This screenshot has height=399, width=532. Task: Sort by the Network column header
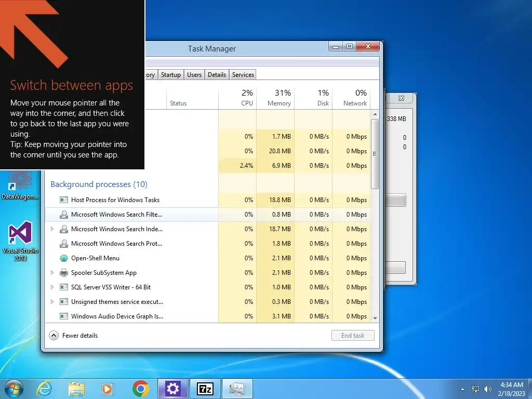click(351, 97)
